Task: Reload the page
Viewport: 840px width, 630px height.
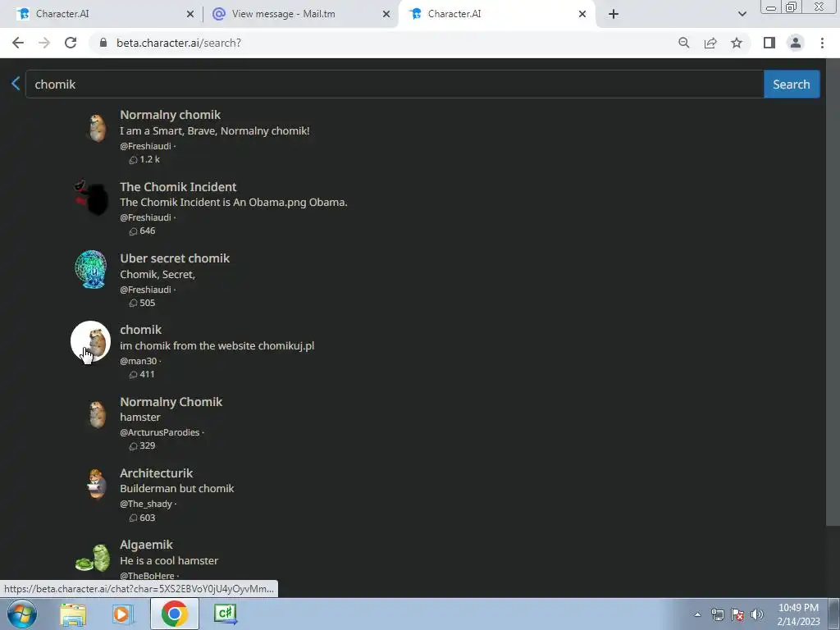Action: pos(71,43)
